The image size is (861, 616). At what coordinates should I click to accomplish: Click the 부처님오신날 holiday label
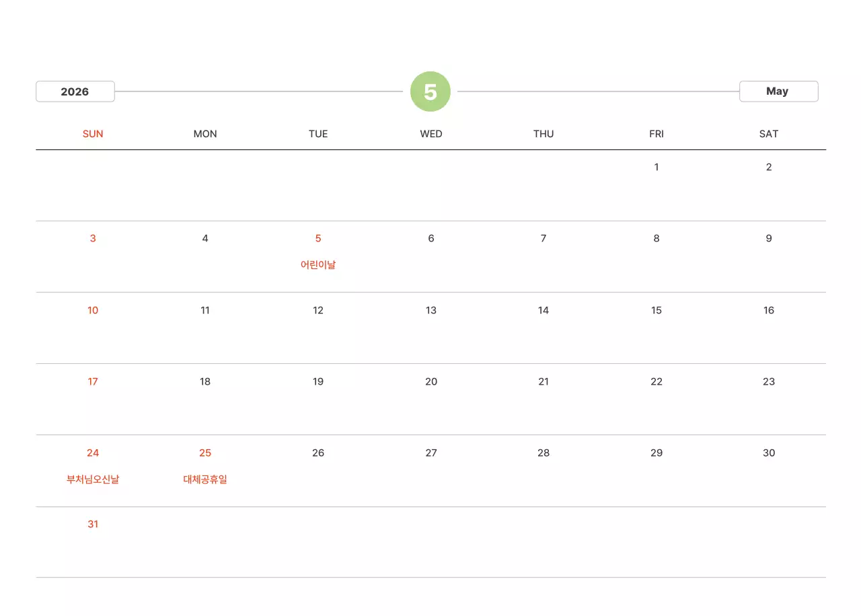click(93, 479)
